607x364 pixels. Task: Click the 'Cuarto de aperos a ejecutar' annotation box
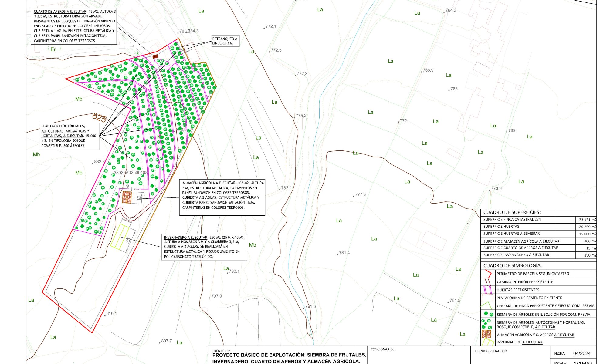coord(74,26)
